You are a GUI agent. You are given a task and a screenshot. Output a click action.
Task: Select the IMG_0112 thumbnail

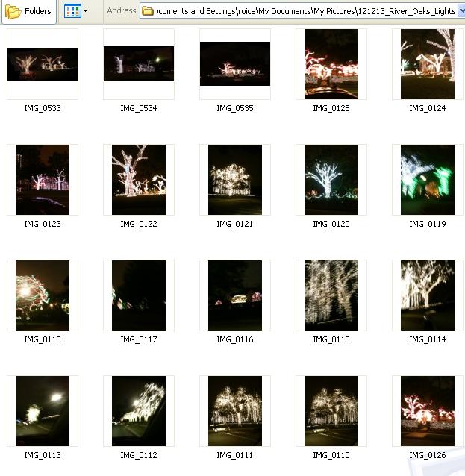coord(139,411)
